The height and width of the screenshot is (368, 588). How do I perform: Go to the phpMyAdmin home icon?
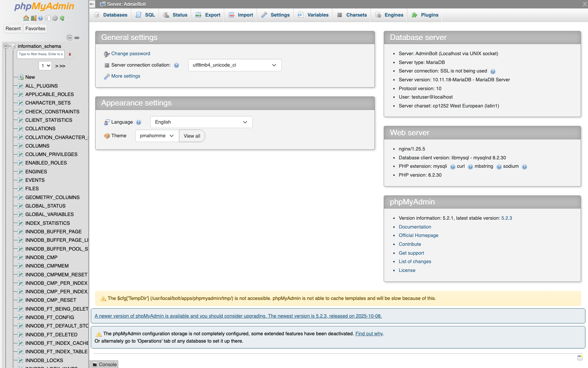[26, 18]
